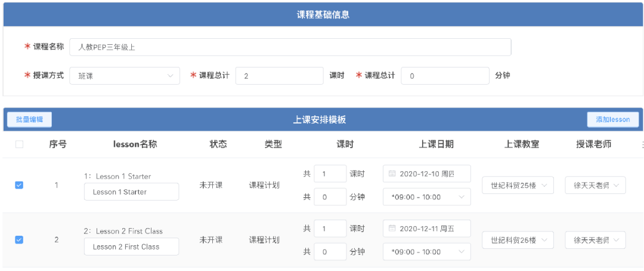Click the 课程总计 分钟 input showing 0
644x271 pixels.
point(445,76)
